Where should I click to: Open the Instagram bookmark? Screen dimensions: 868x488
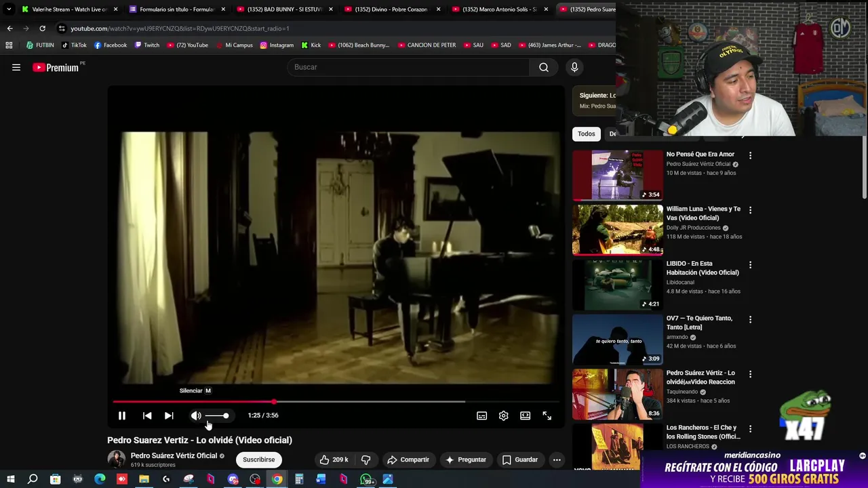pyautogui.click(x=277, y=45)
